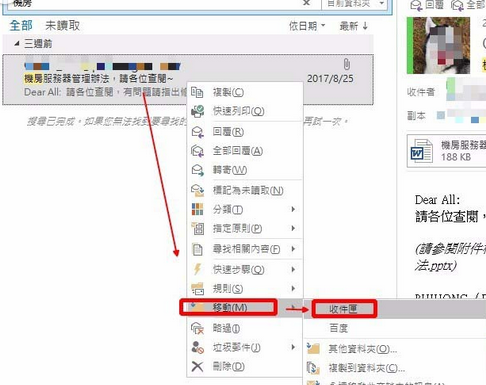The height and width of the screenshot is (385, 486).
Task: Expand the 指定原則(P) submenu arrow
Action: pyautogui.click(x=293, y=228)
